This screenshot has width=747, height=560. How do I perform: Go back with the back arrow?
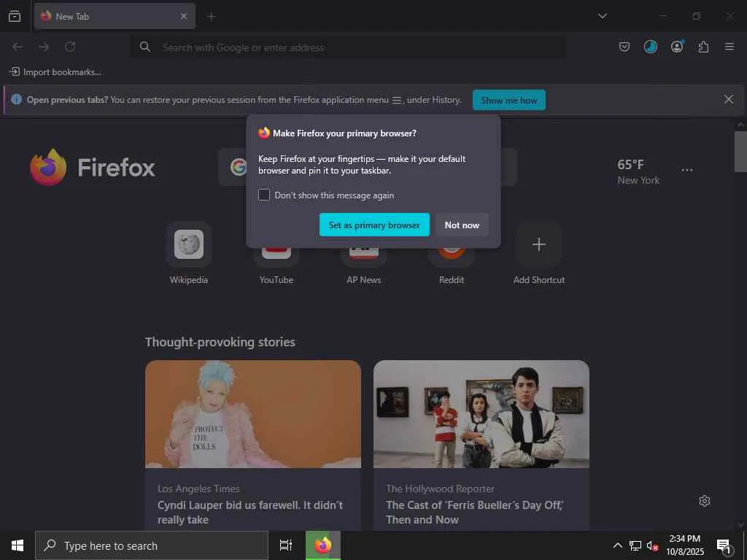pos(18,47)
